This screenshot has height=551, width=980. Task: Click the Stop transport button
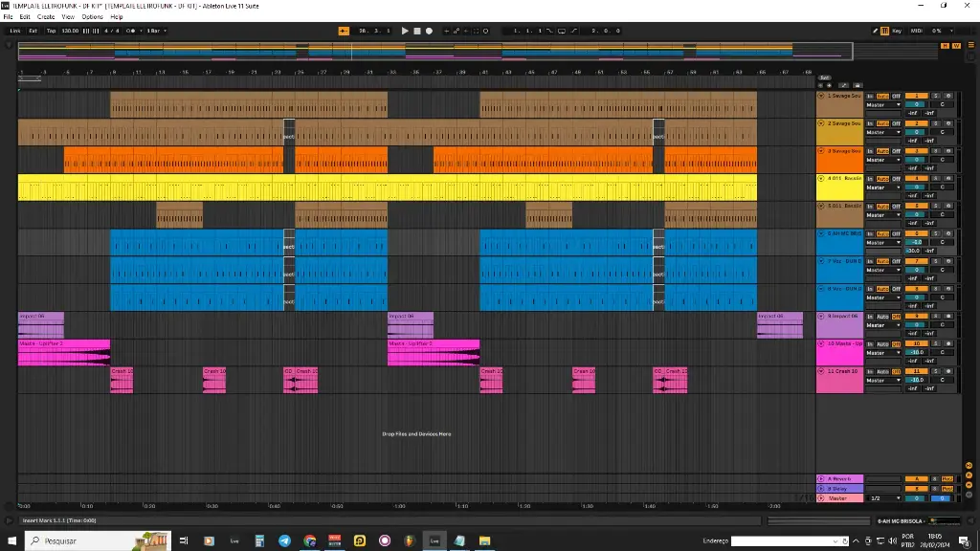417,31
